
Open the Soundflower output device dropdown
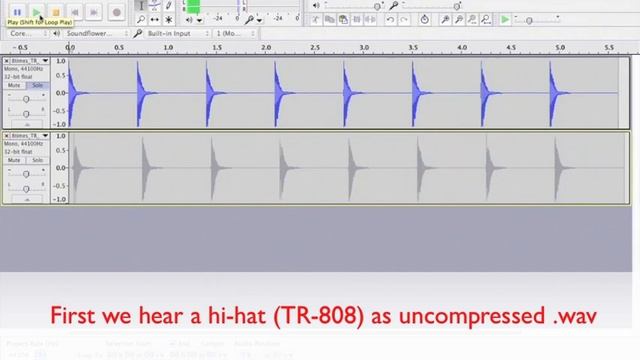pos(97,33)
